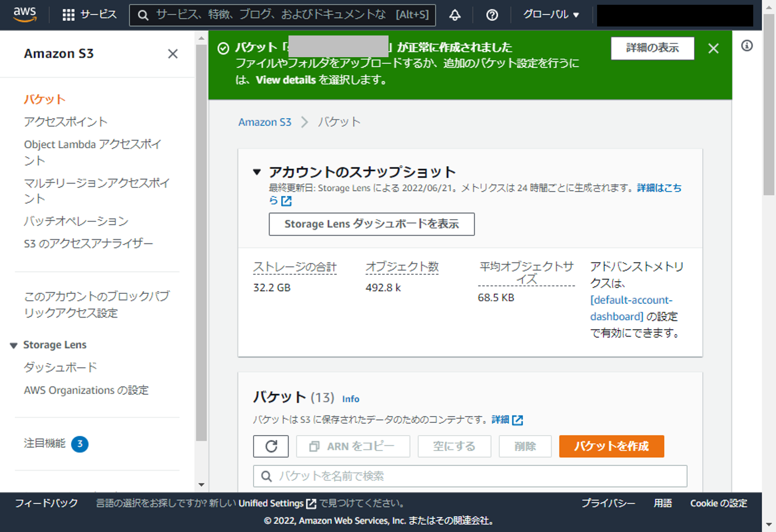Image resolution: width=776 pixels, height=532 pixels.
Task: Collapse the Storage Lens sidebar group
Action: point(14,345)
